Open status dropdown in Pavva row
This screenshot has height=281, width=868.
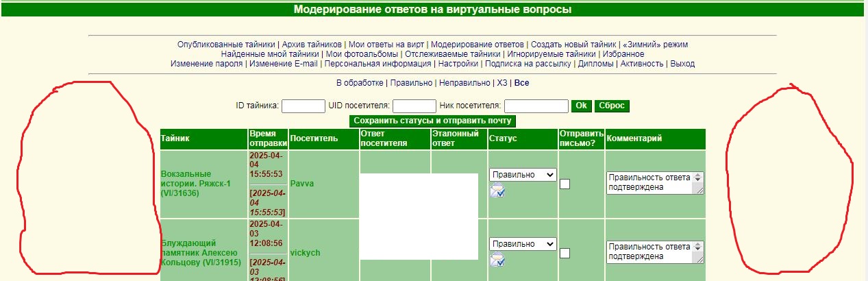click(523, 175)
